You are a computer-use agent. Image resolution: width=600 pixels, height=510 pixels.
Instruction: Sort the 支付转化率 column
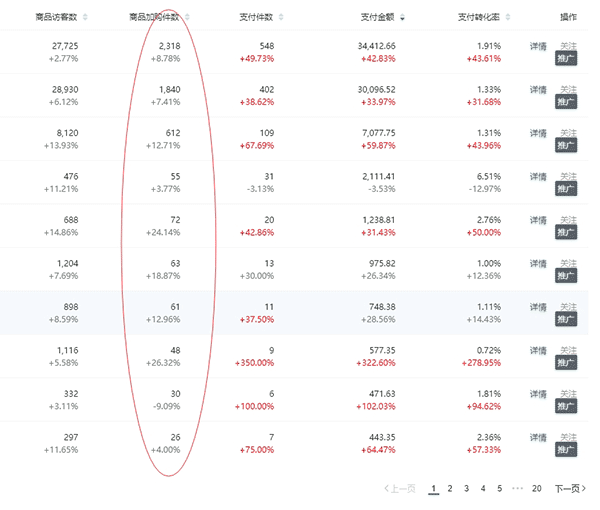(507, 17)
